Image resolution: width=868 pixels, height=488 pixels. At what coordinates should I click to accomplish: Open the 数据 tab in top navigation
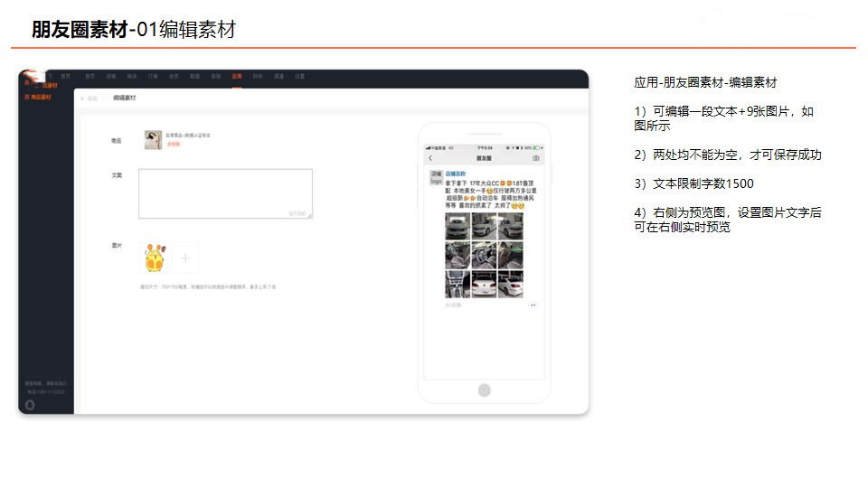[195, 76]
